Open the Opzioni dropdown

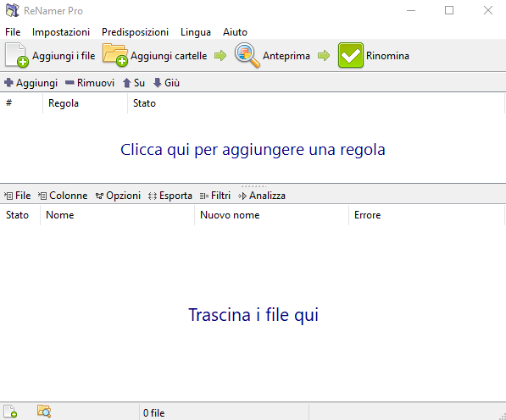(118, 196)
